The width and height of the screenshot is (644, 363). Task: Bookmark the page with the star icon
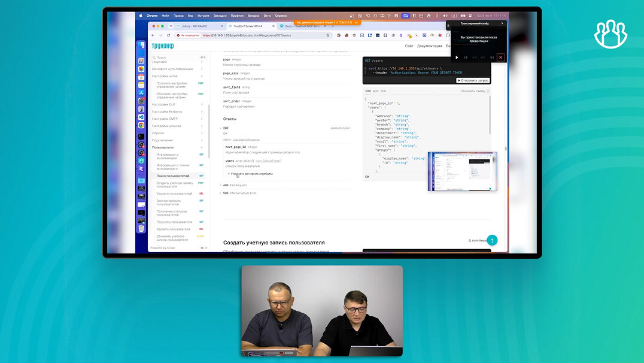(328, 35)
